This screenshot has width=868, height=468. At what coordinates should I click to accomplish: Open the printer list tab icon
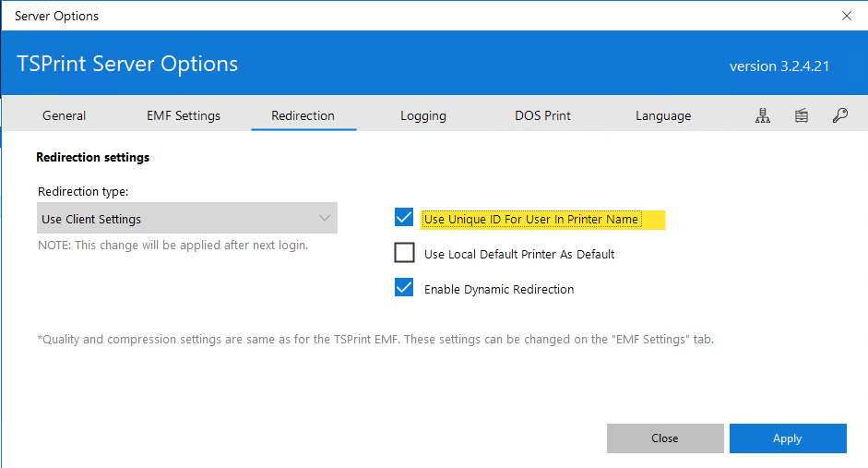[x=801, y=115]
